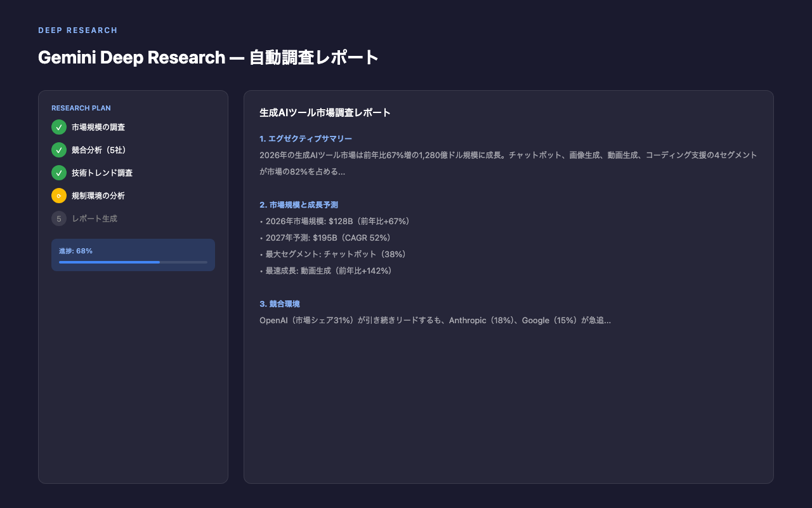This screenshot has height=508, width=812.
Task: Click the DEEP RESEARCH label at top
Action: (78, 30)
